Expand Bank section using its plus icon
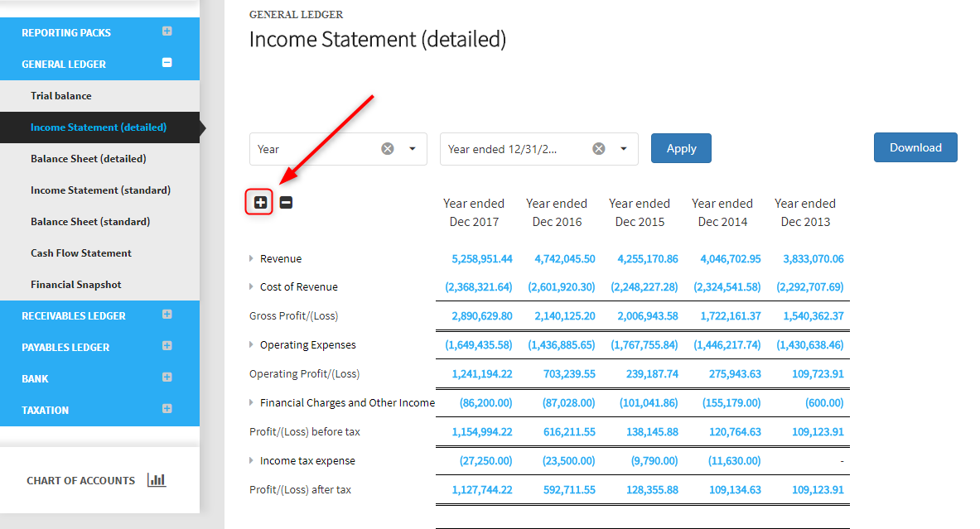Screen dimensions: 980x529 [167, 377]
